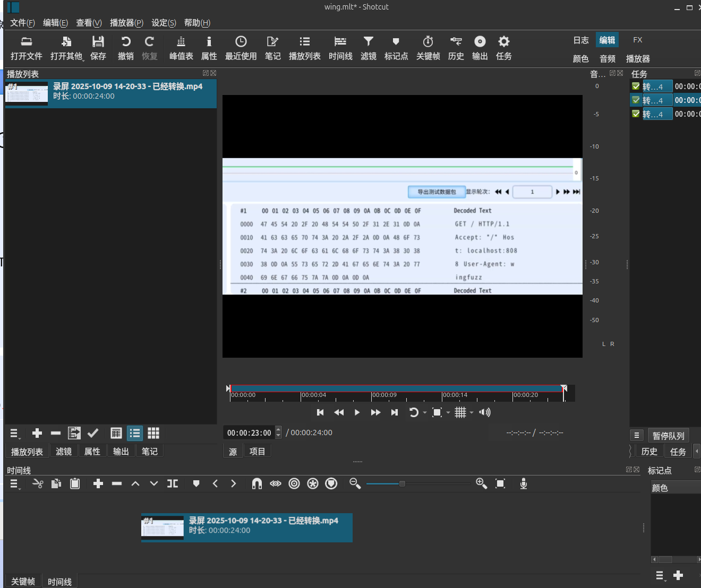The width and height of the screenshot is (701, 588).
Task: Click the 暂停队列 pause queue button
Action: (x=668, y=436)
